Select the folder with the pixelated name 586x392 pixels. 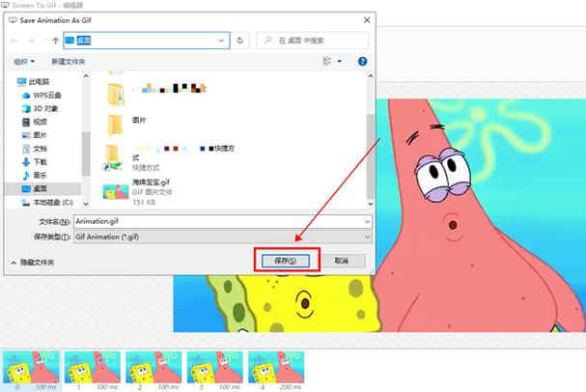pyautogui.click(x=155, y=94)
